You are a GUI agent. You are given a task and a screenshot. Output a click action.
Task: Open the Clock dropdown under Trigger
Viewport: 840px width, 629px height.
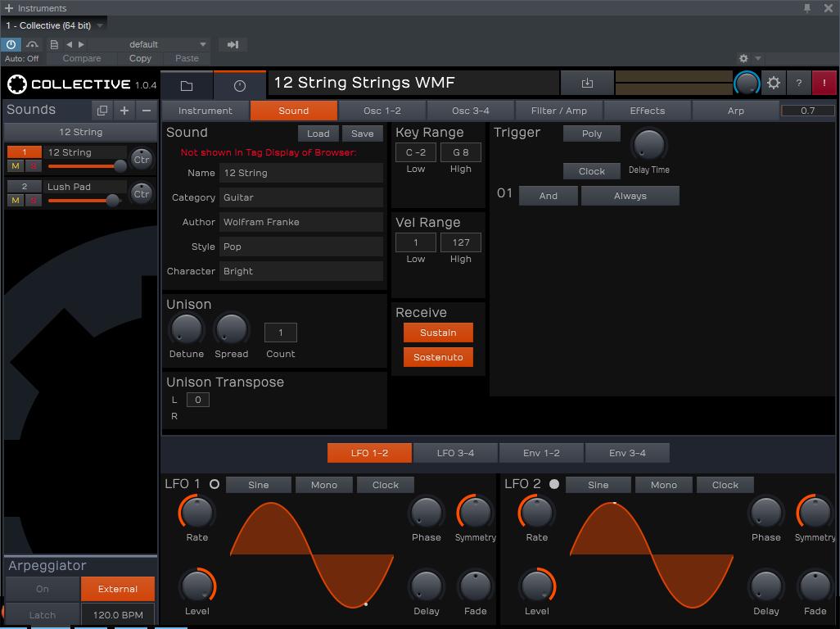(x=591, y=171)
